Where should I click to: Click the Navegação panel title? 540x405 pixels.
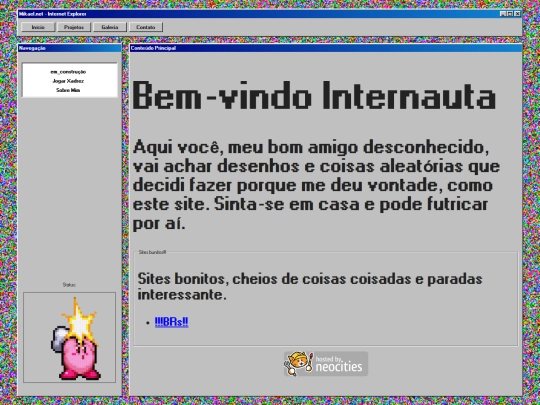(32, 48)
